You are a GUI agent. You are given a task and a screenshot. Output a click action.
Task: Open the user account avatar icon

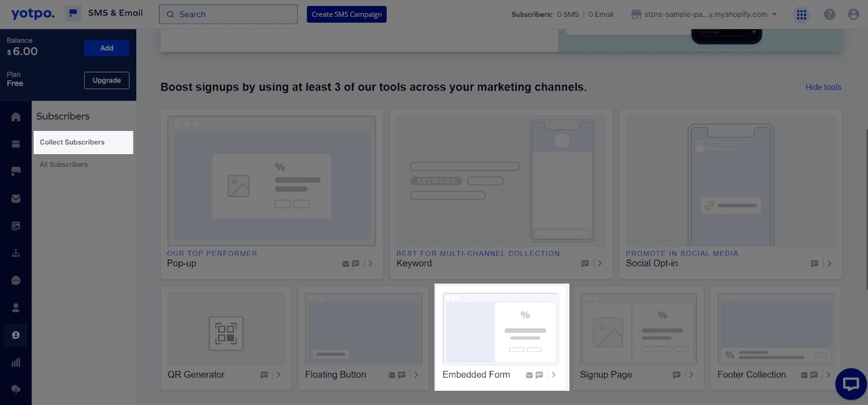[853, 15]
